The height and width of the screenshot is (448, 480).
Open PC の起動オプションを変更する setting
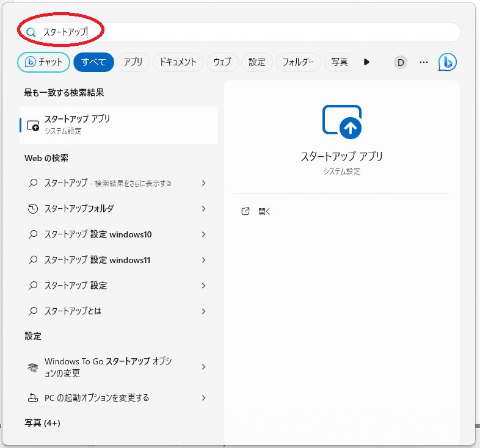[x=118, y=398]
